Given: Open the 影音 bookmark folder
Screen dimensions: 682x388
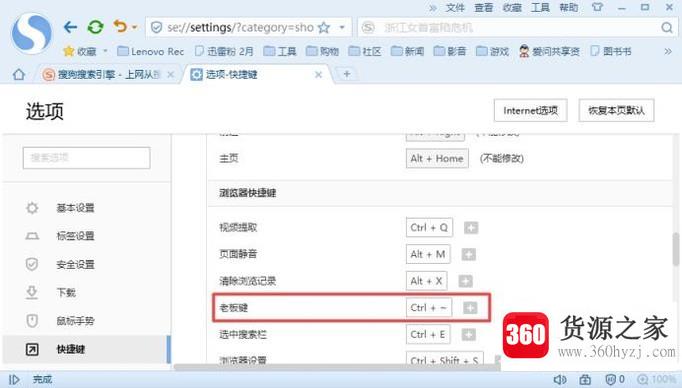Looking at the screenshot, I should [450, 51].
